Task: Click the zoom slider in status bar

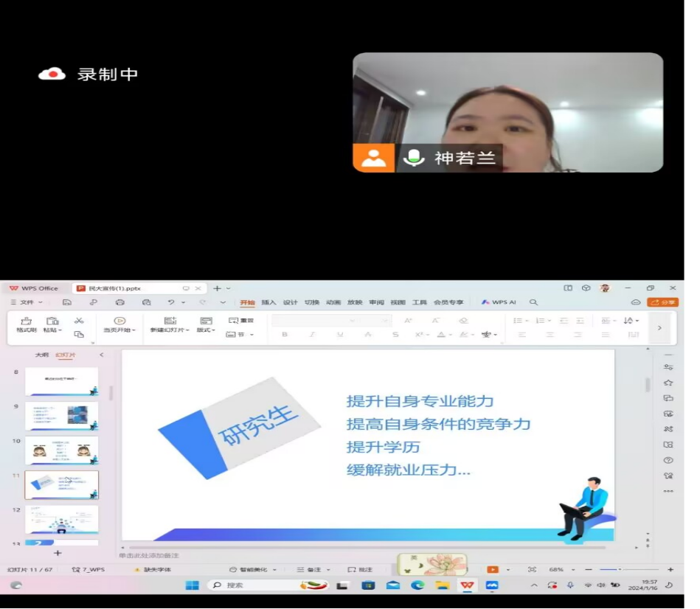Action: pos(620,570)
